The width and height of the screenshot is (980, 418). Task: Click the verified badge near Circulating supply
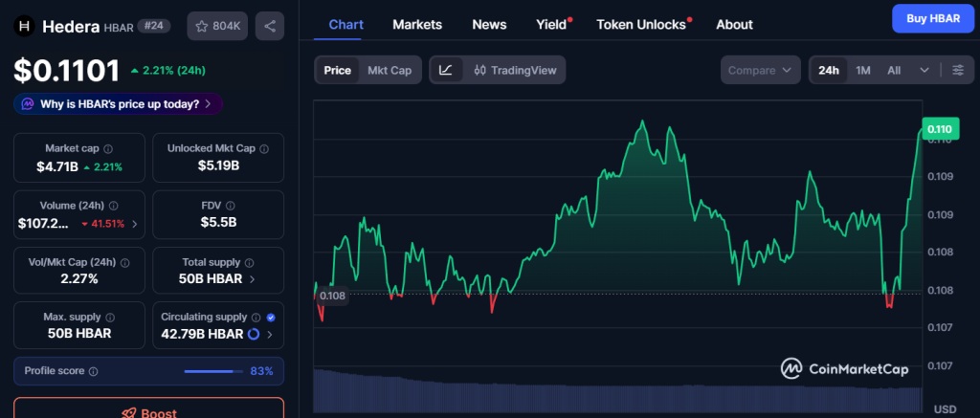270,318
